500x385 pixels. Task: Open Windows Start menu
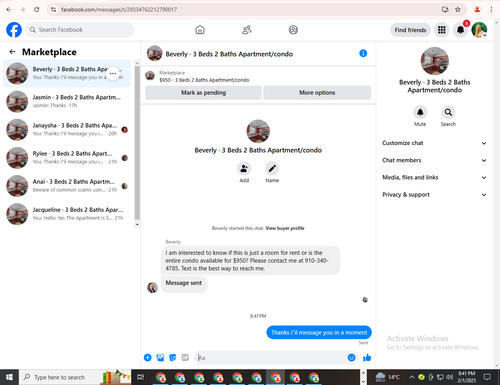point(9,377)
